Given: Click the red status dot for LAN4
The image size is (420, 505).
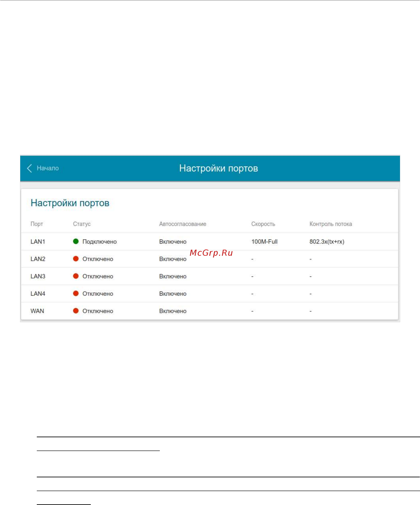Looking at the screenshot, I should pyautogui.click(x=76, y=293).
